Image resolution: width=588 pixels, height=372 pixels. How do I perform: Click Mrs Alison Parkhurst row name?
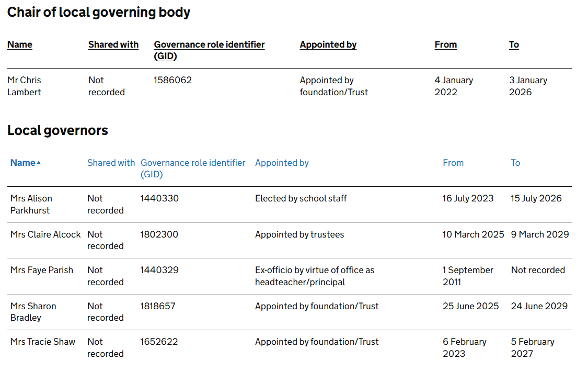click(x=31, y=204)
